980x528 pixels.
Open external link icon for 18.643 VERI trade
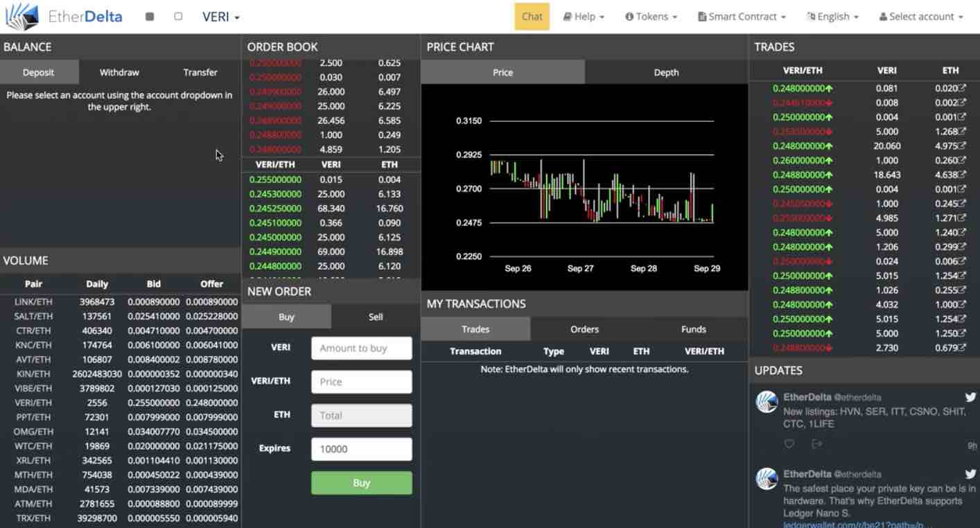pyautogui.click(x=961, y=175)
